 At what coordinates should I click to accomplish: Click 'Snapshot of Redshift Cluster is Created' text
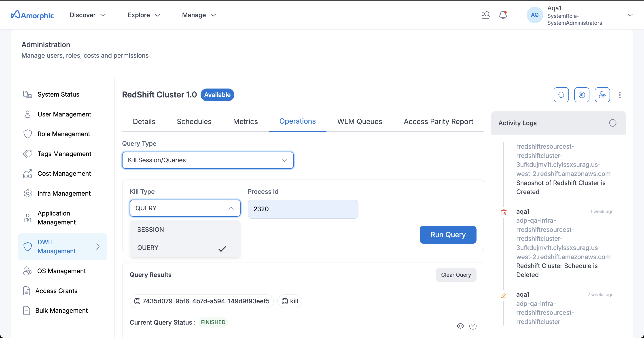pyautogui.click(x=561, y=187)
